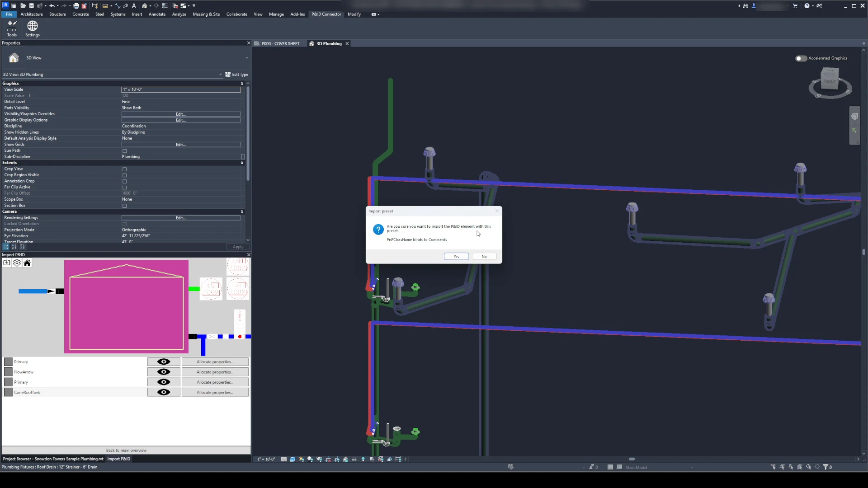Click the ViewCube Front face
Viewport: 868px width, 488px height.
[x=830, y=82]
